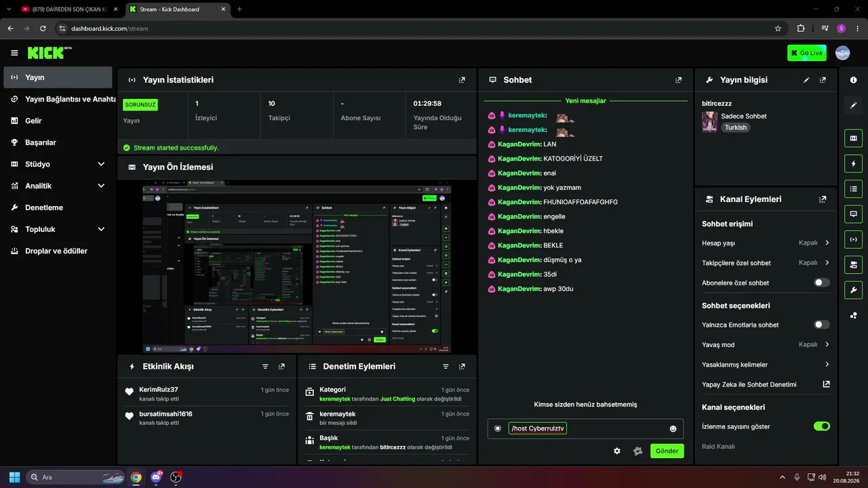The width and height of the screenshot is (868, 488).
Task: Toggle the channel actions widget in right rail
Action: click(x=853, y=264)
